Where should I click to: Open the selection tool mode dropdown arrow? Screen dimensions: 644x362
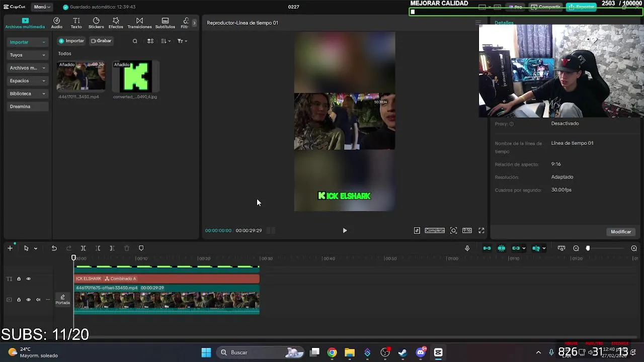coord(35,248)
